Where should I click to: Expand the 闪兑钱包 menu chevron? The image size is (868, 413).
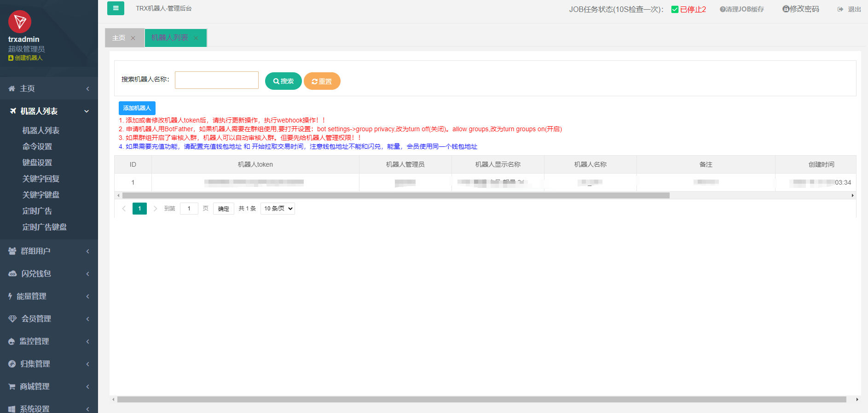point(87,274)
